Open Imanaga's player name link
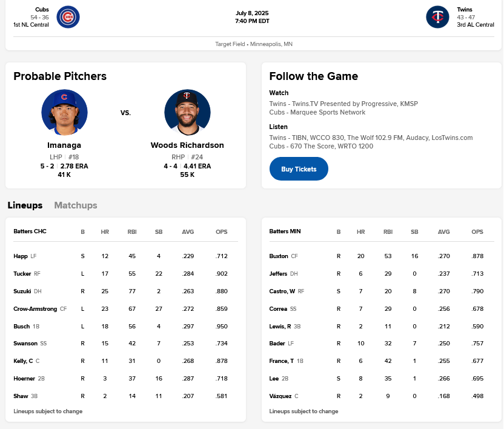This screenshot has height=429, width=504. [64, 145]
